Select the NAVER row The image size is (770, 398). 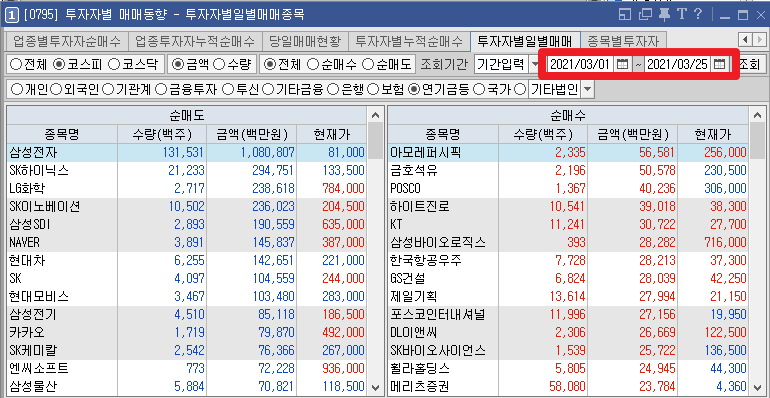click(x=187, y=243)
